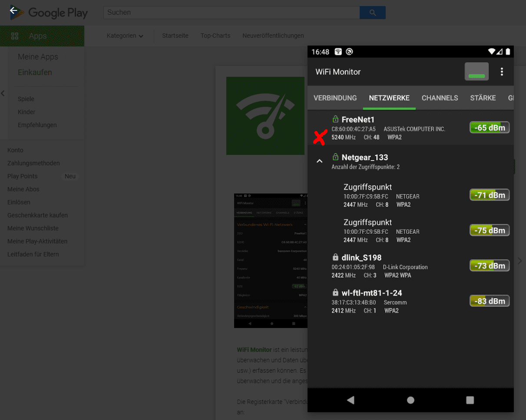This screenshot has width=526, height=420.
Task: Click the C8:60:00:4C:27:A5 MAC address
Action: click(x=354, y=129)
